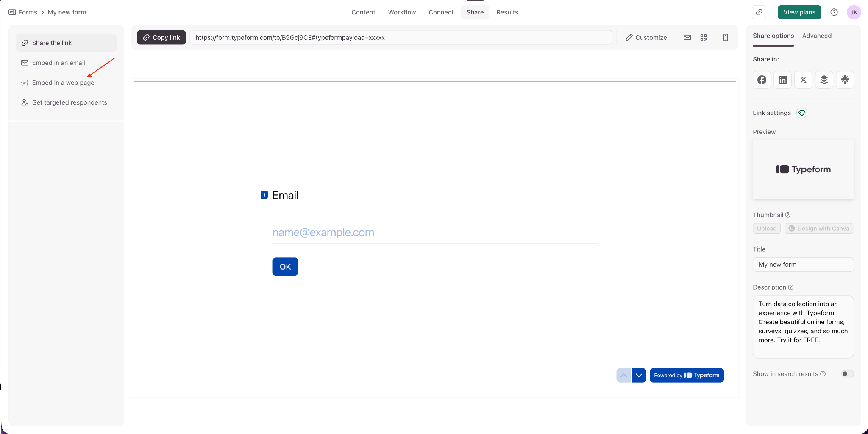Screen dimensions: 868x434
Task: Click the Buffer share icon
Action: (824, 80)
